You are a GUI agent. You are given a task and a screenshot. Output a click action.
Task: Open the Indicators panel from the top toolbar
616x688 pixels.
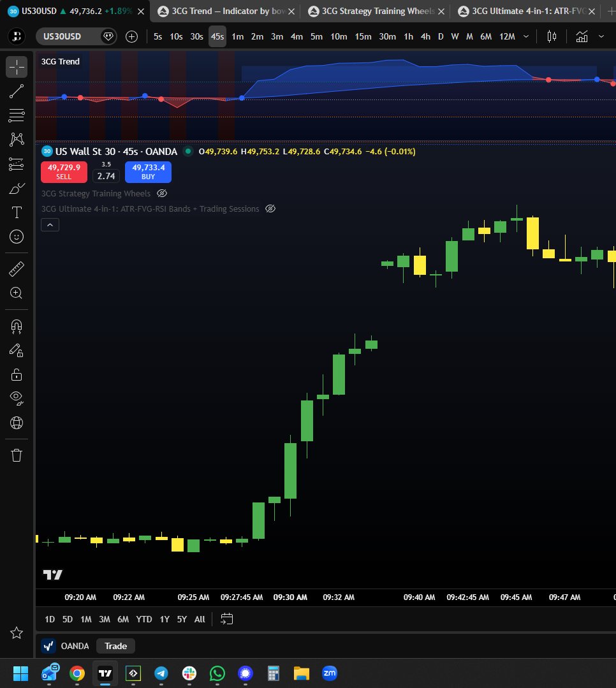click(582, 36)
